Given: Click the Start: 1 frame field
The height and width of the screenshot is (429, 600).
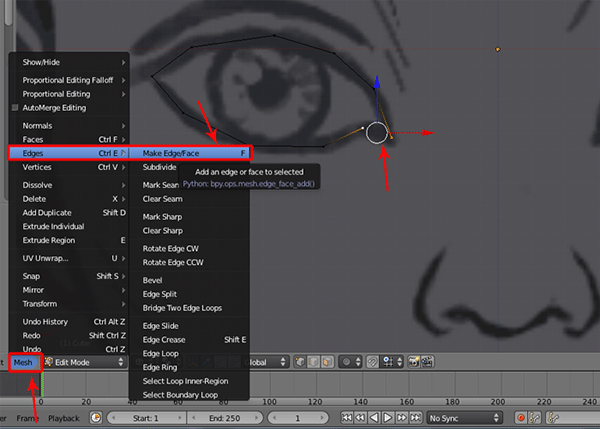Looking at the screenshot, I should (146, 418).
